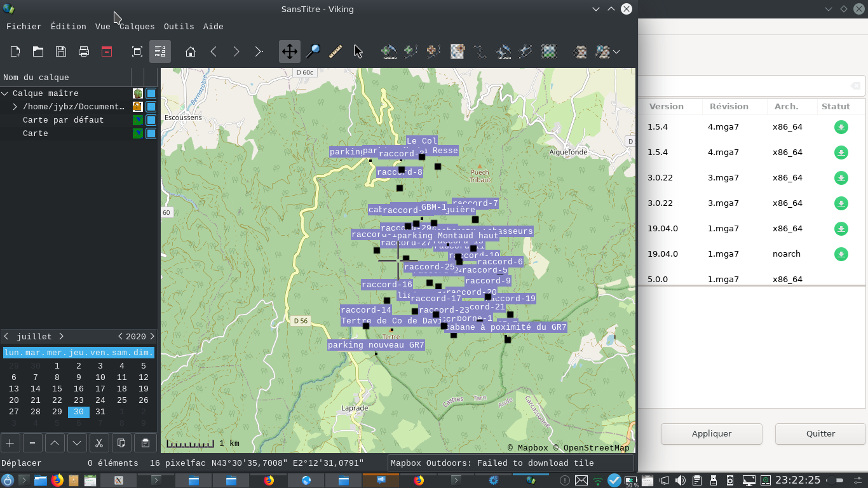
Task: Add a new layer with plus button
Action: pos(10,443)
